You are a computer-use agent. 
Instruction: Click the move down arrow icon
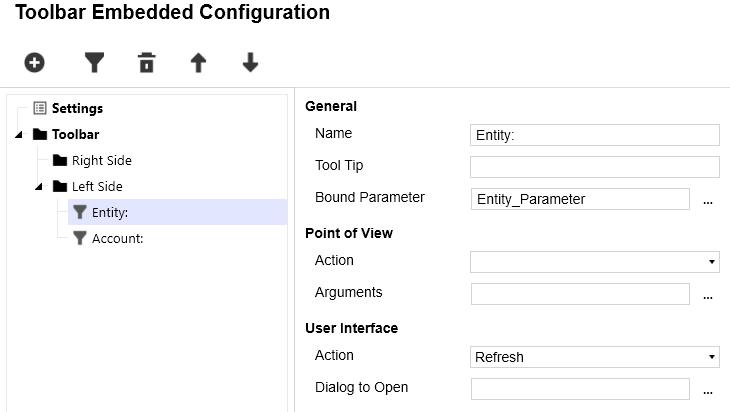pyautogui.click(x=250, y=63)
